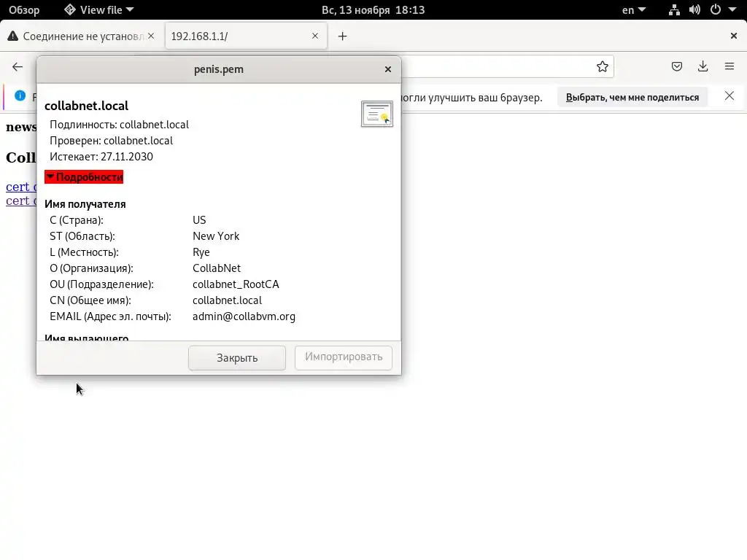
Task: Open the Обзор activities overview
Action: coord(24,10)
